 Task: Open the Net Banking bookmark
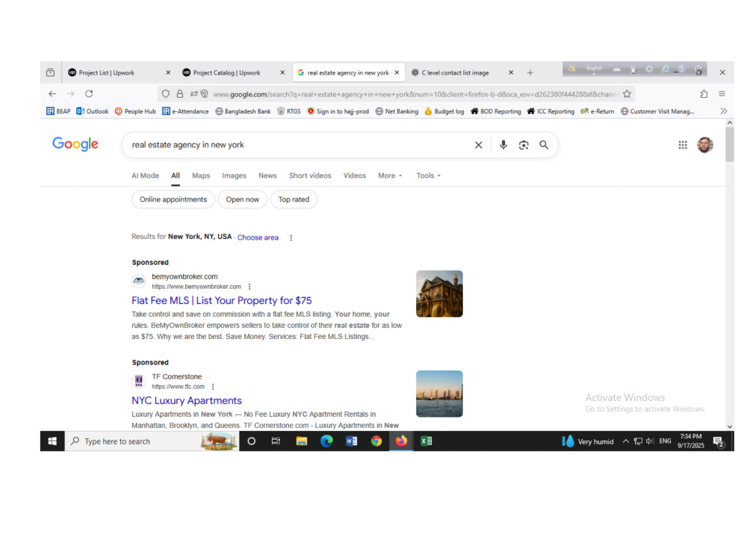[x=397, y=111]
